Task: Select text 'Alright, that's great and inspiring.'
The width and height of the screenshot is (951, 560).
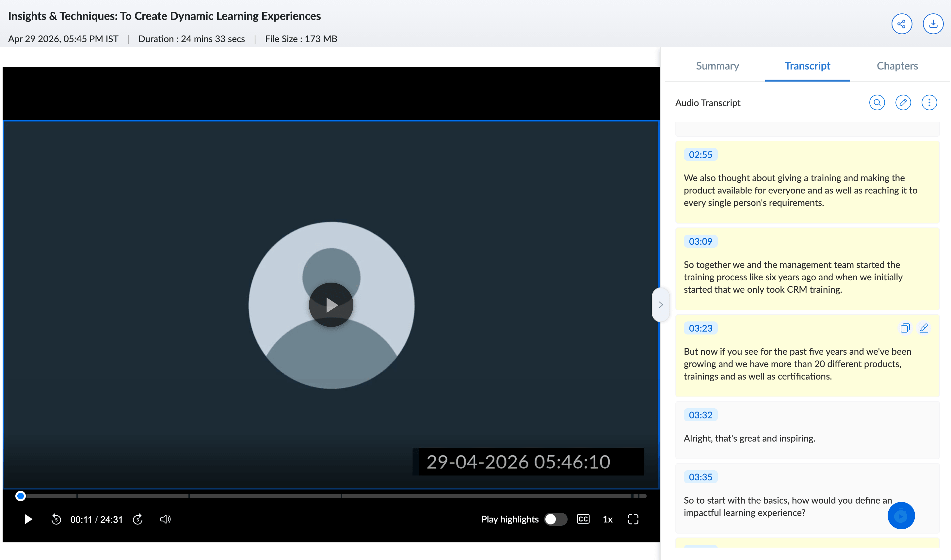Action: 749,438
